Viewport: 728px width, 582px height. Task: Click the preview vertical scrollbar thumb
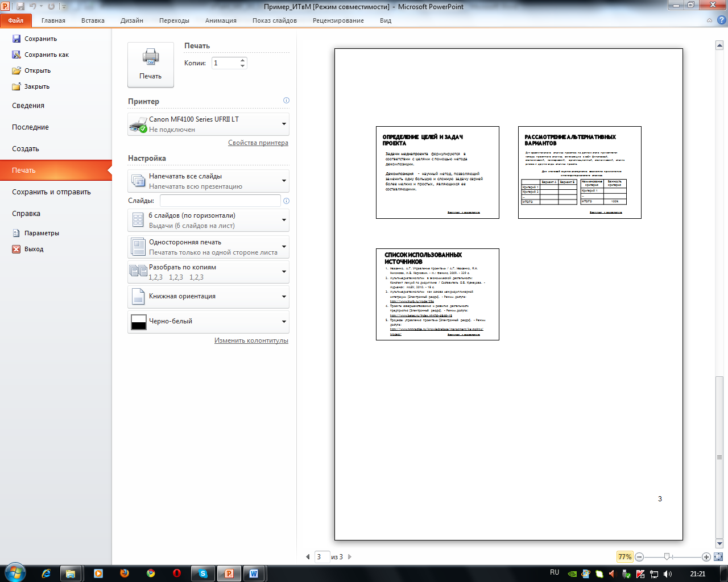click(719, 458)
